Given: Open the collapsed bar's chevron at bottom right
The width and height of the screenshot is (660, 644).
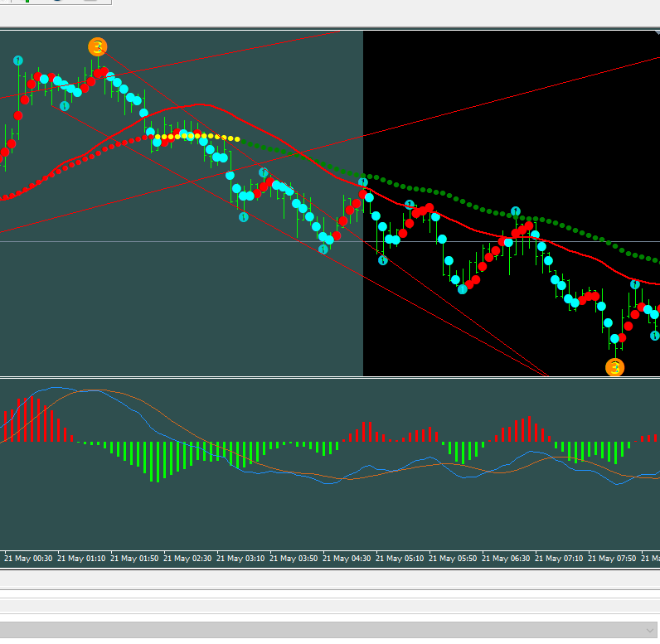Looking at the screenshot, I should (x=649, y=630).
